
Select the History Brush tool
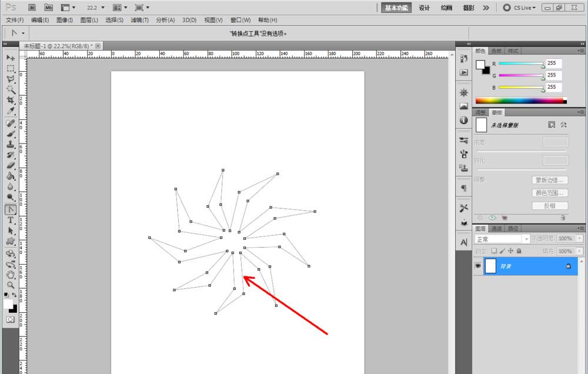[x=11, y=155]
